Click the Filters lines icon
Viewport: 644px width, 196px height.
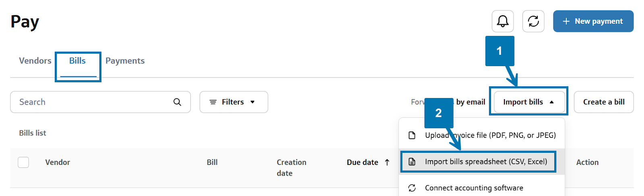click(213, 102)
